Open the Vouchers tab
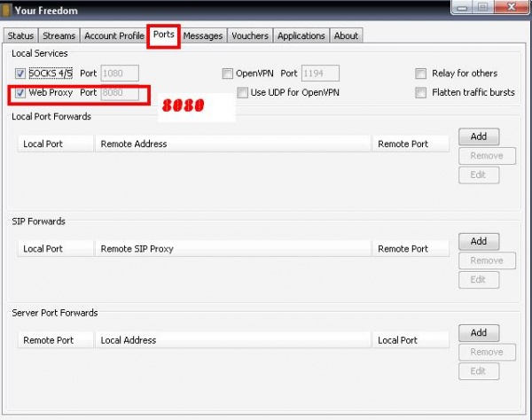The image size is (532, 420). (x=250, y=35)
